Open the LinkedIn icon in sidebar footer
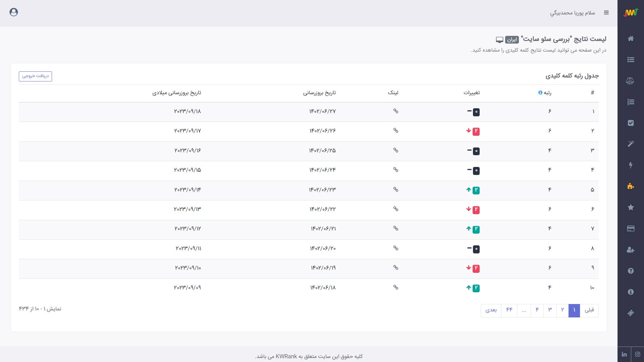The width and height of the screenshot is (644, 362). point(624,354)
